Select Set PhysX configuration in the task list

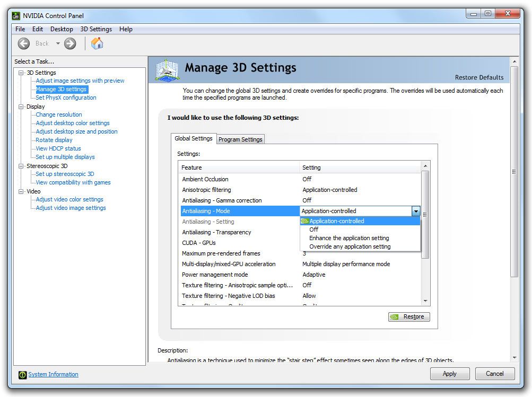pos(65,98)
